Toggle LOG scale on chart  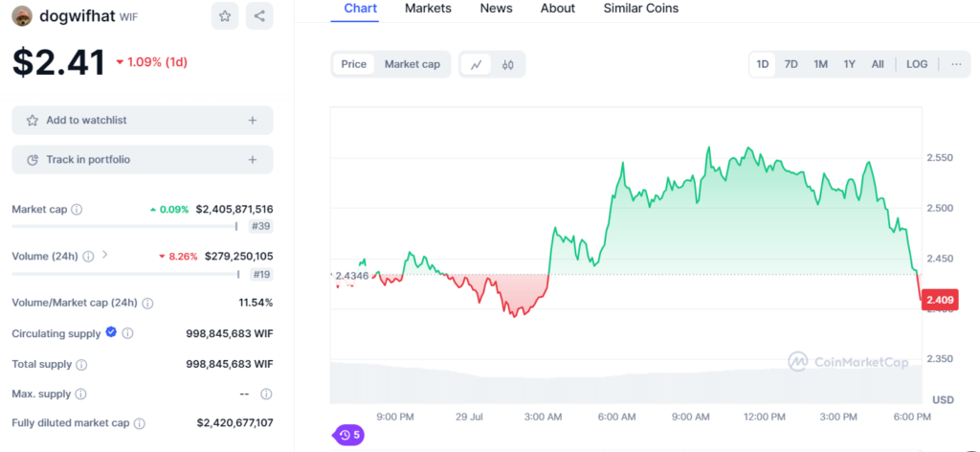click(x=917, y=64)
